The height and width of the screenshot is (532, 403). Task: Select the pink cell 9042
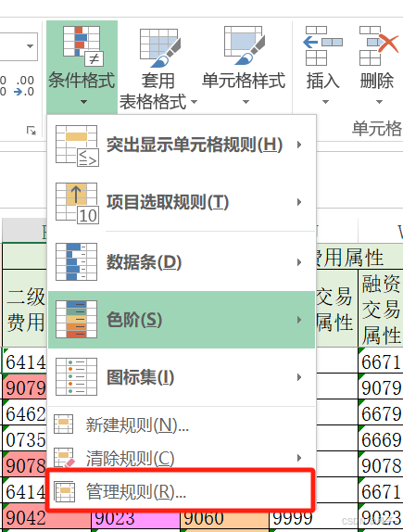click(x=46, y=518)
